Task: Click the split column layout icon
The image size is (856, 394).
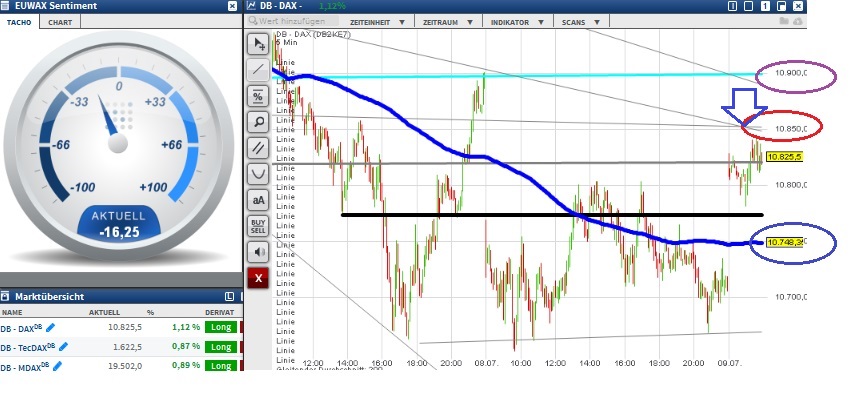Action: (x=733, y=6)
